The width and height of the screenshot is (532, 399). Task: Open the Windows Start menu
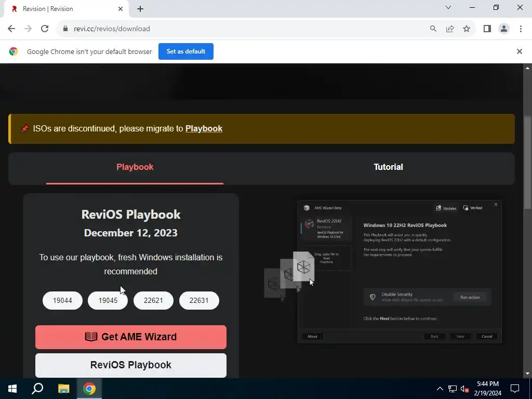12,389
